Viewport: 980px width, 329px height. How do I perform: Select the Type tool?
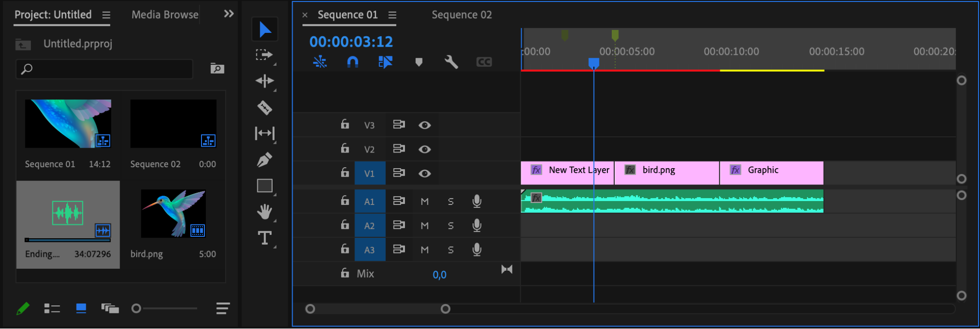(265, 238)
